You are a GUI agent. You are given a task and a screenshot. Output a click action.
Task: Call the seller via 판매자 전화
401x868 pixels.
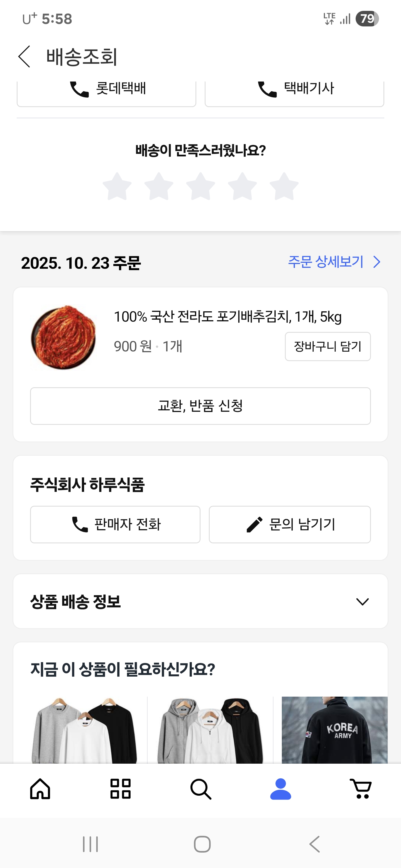(115, 524)
